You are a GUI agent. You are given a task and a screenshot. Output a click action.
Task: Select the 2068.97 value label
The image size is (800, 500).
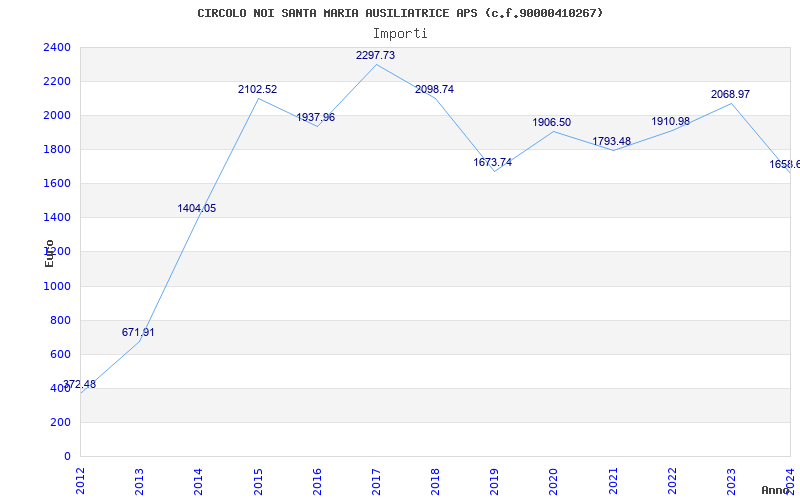[730, 94]
